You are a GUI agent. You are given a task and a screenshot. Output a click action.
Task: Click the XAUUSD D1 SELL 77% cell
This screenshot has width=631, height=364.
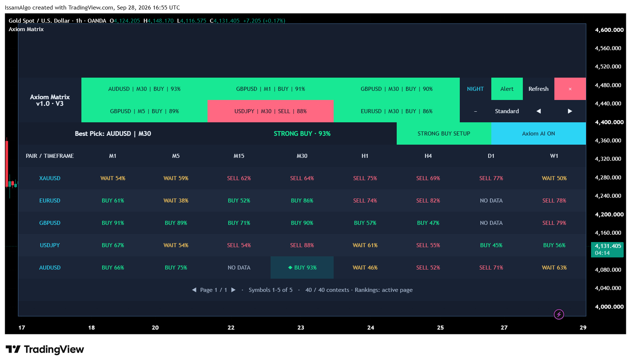491,178
